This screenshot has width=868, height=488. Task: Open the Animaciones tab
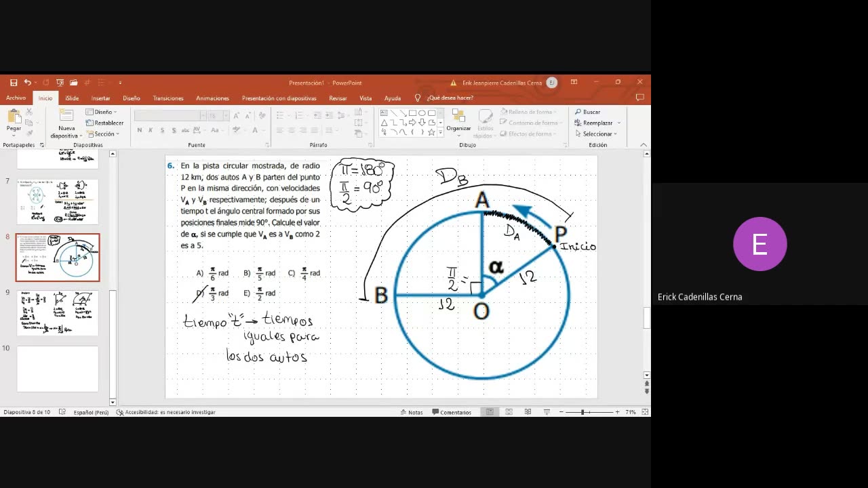click(x=212, y=98)
